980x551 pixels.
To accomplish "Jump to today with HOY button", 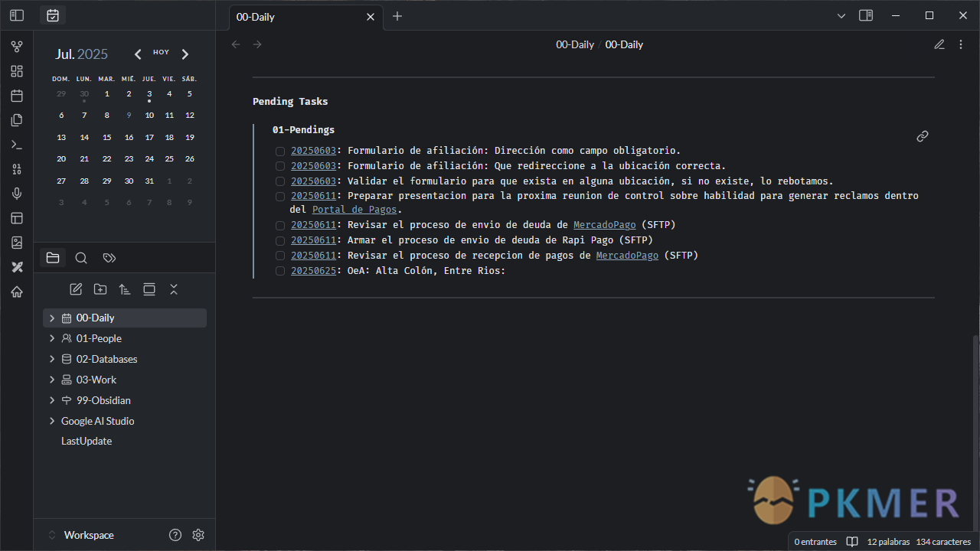I will pos(161,53).
